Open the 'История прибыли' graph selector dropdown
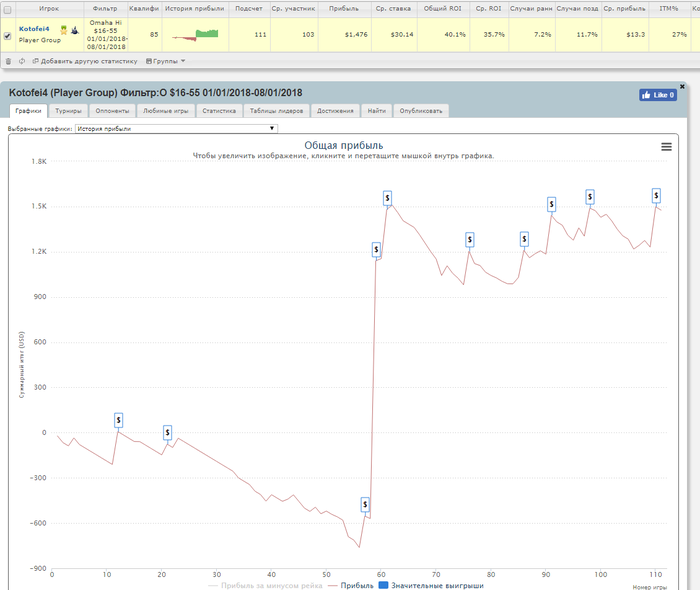The width and height of the screenshot is (700, 590). 176,129
